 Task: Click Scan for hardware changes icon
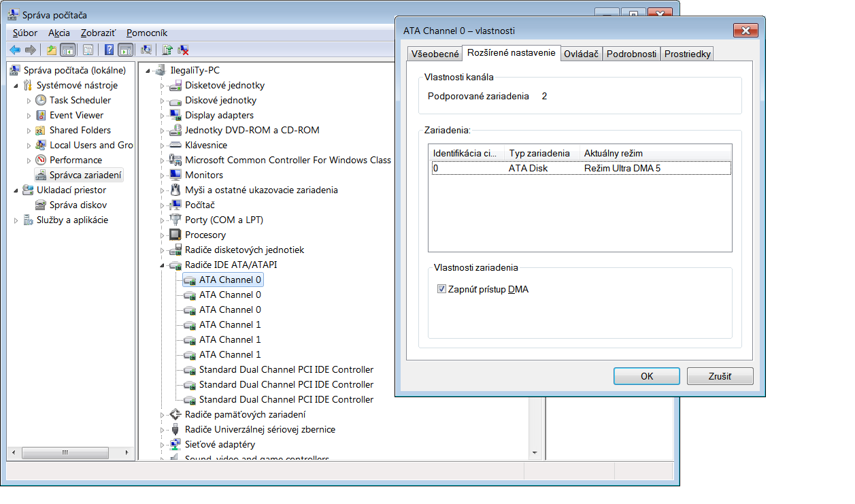(x=146, y=50)
